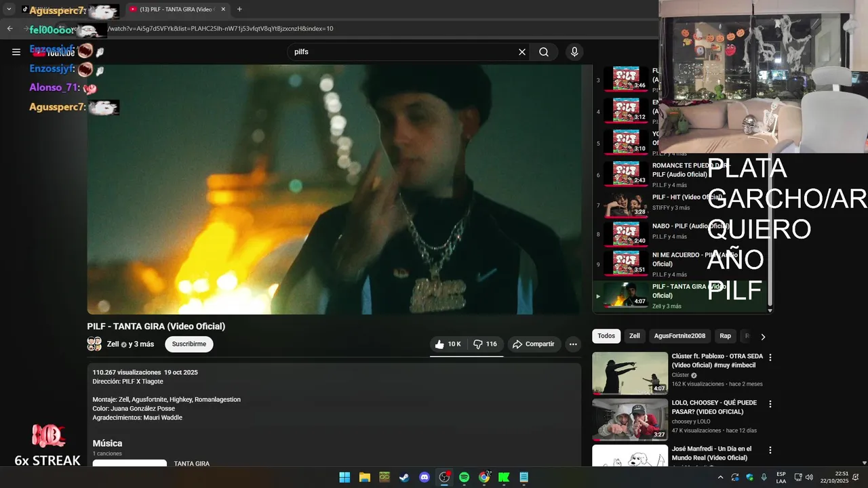
Task: Like the TANTA GIRA video
Action: point(448,344)
